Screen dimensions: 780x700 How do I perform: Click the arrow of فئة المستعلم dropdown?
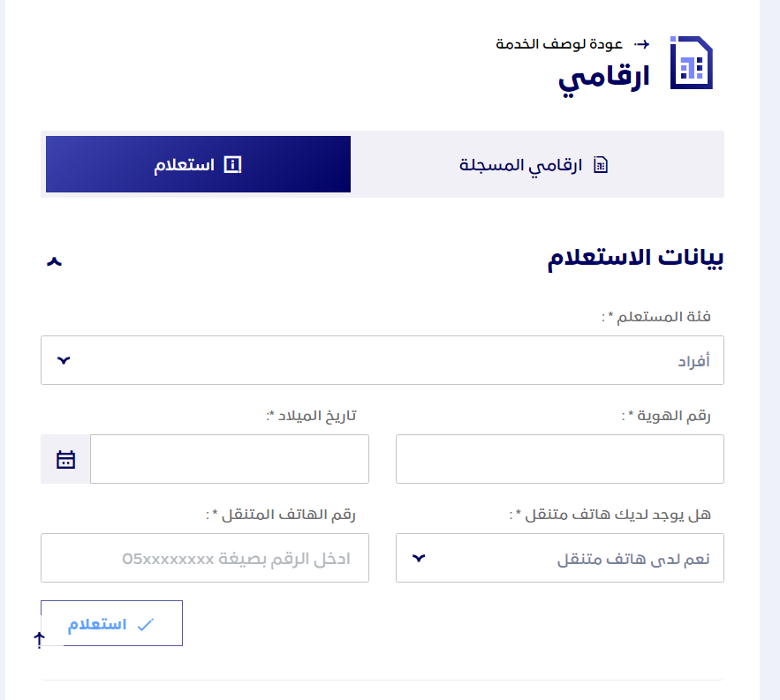point(64,360)
